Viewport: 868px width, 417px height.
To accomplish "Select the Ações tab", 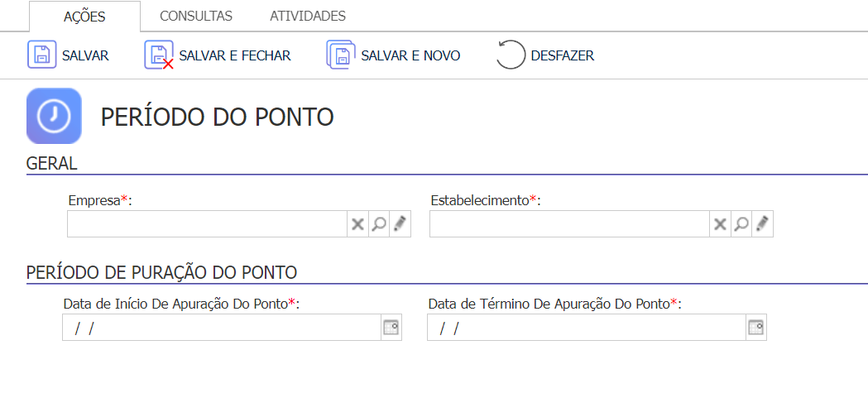I will (x=84, y=17).
